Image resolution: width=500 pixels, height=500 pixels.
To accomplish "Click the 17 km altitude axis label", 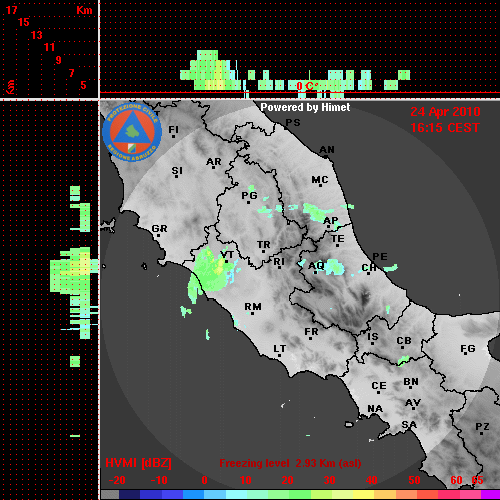I will click(x=11, y=10).
